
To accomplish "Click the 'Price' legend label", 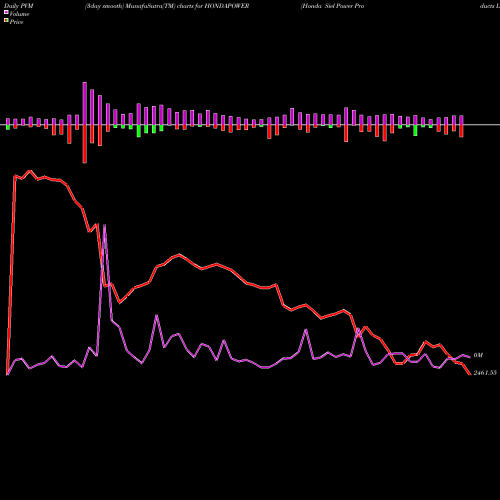I will coord(16,22).
